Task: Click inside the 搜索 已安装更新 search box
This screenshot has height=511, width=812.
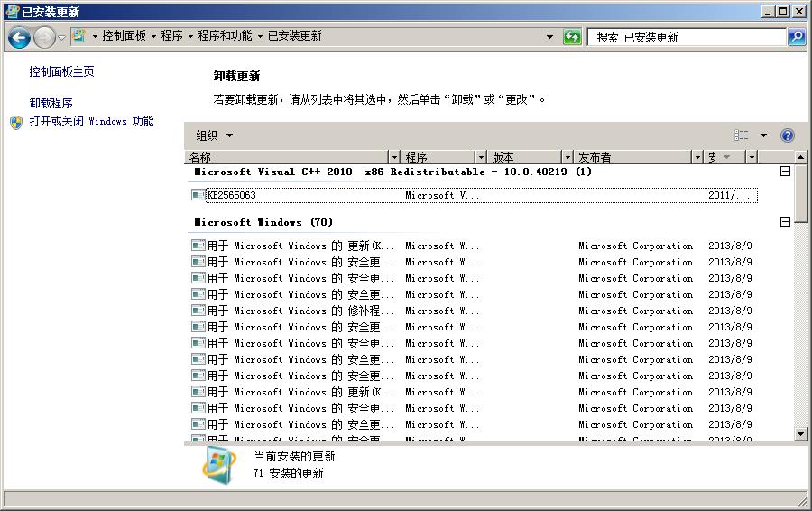Action: [x=686, y=37]
